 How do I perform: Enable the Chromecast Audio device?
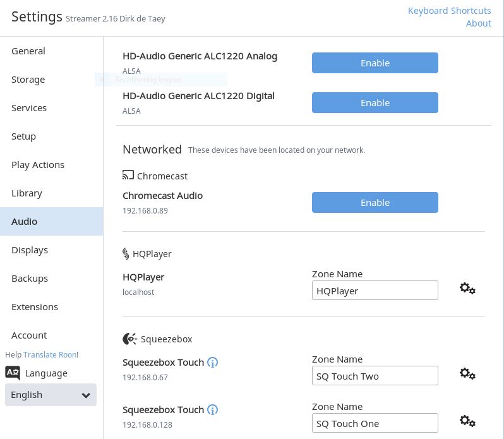375,203
